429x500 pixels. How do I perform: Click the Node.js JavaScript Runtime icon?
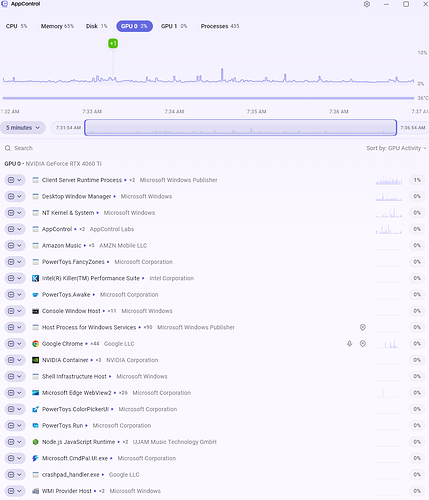click(35, 442)
